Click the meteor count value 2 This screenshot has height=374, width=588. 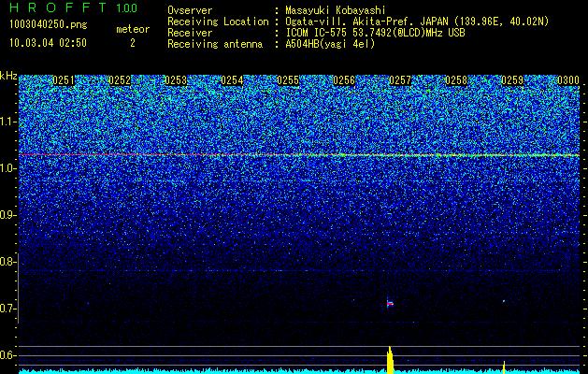click(133, 43)
